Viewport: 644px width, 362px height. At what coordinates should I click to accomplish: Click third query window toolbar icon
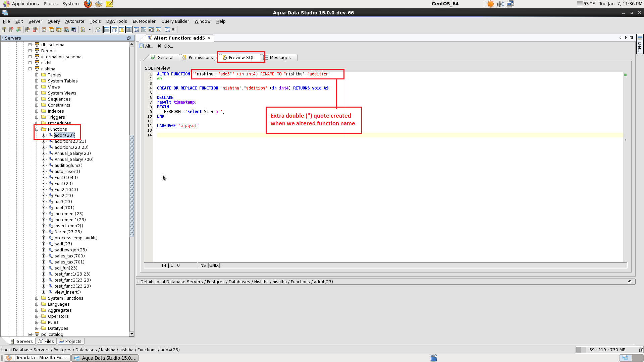click(x=59, y=30)
